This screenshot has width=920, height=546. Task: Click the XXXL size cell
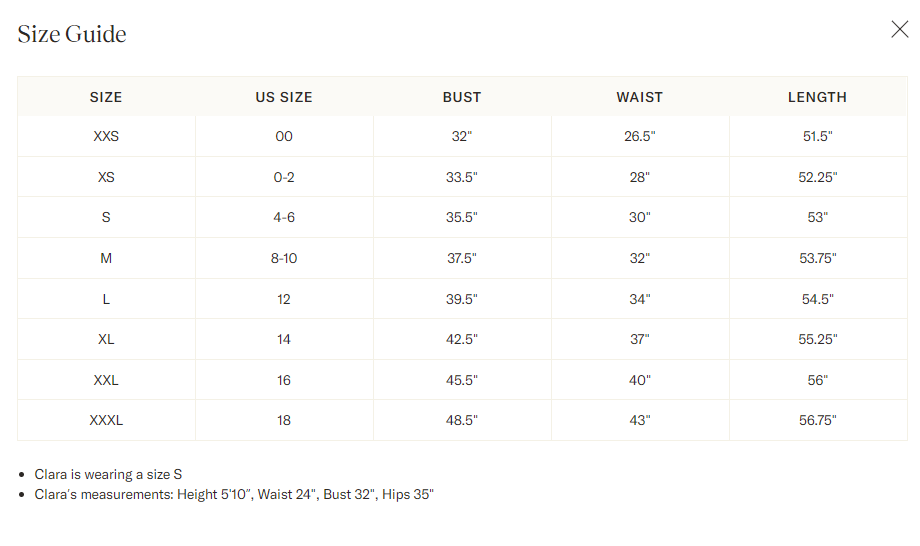pyautogui.click(x=106, y=420)
